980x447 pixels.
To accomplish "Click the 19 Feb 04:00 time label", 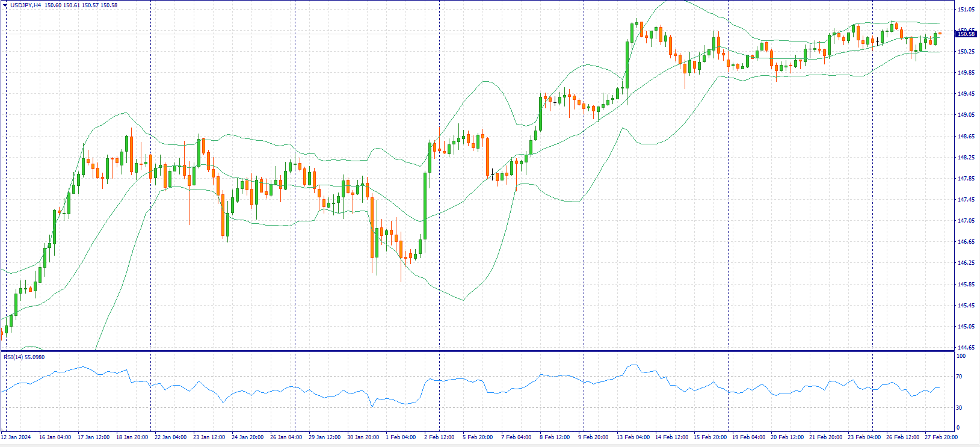I will (748, 437).
